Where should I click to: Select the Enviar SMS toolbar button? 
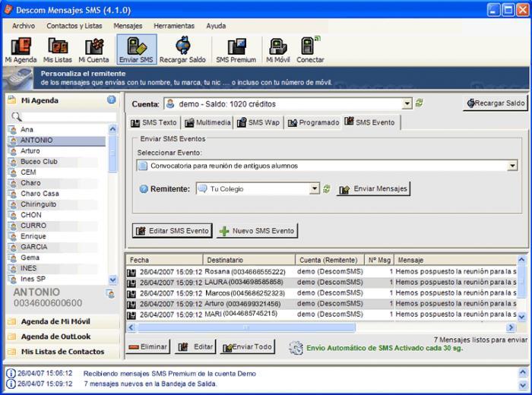pos(136,49)
